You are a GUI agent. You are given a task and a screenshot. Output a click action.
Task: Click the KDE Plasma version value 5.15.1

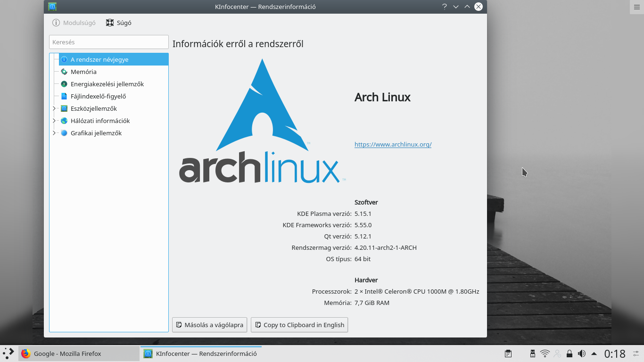point(363,214)
